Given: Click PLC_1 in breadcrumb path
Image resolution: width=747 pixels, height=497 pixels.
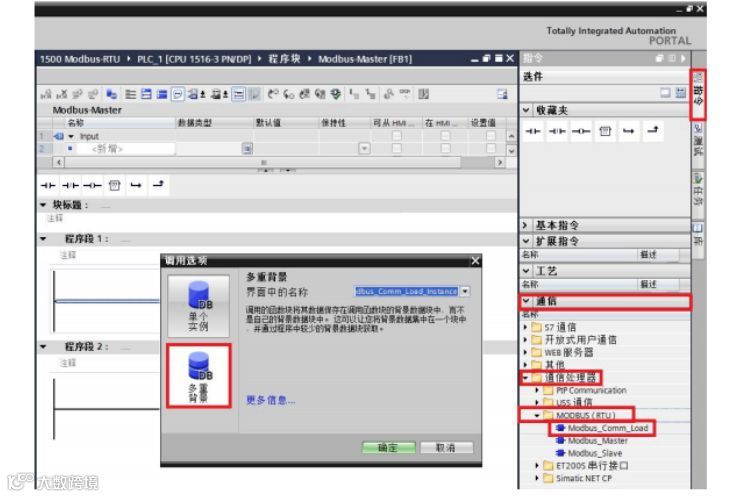Looking at the screenshot, I should (x=194, y=59).
